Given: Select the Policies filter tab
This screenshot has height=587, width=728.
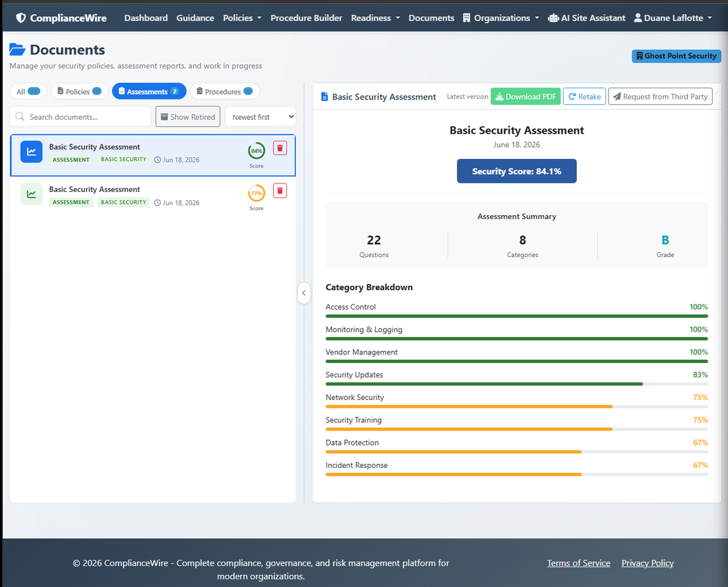Looking at the screenshot, I should coord(79,91).
